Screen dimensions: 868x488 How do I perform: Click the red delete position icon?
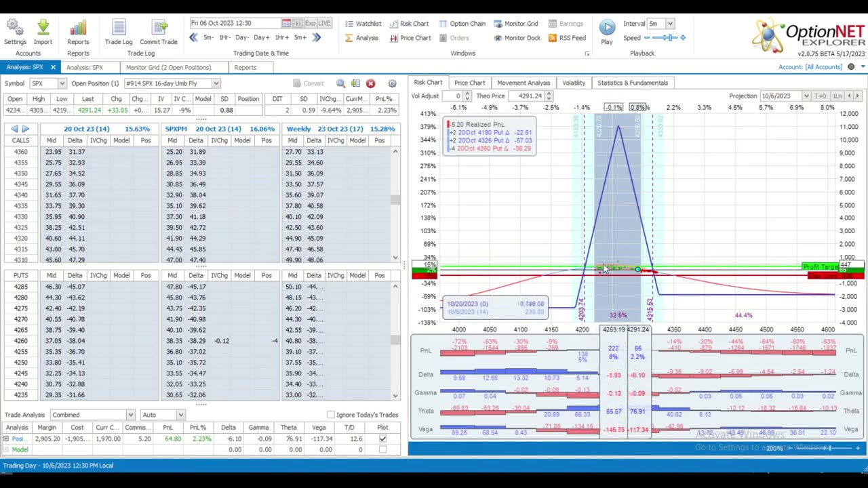tap(370, 83)
